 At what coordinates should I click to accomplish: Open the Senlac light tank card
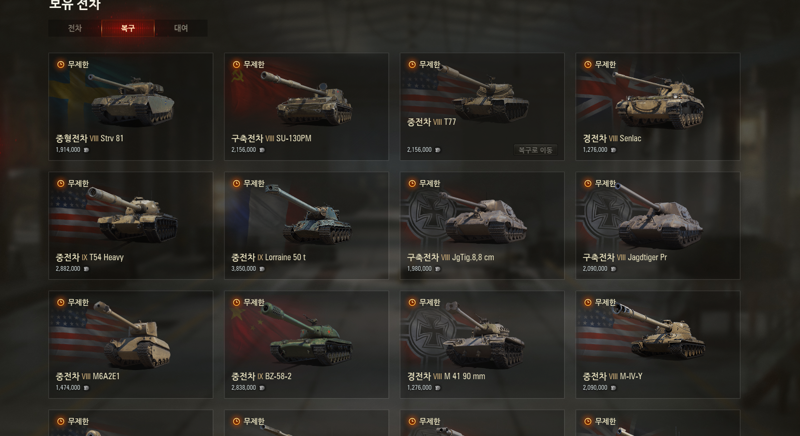point(658,107)
